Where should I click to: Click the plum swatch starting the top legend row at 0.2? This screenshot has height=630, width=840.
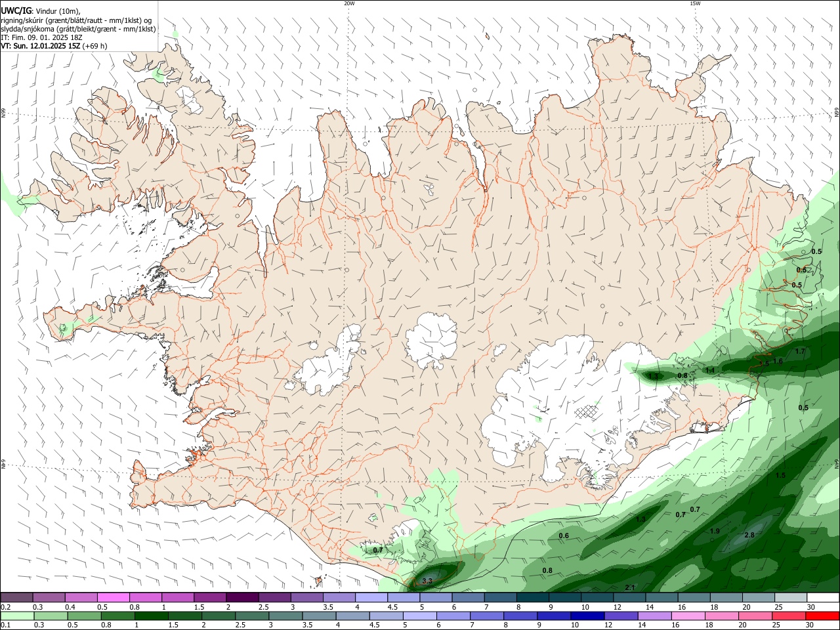click(x=16, y=597)
